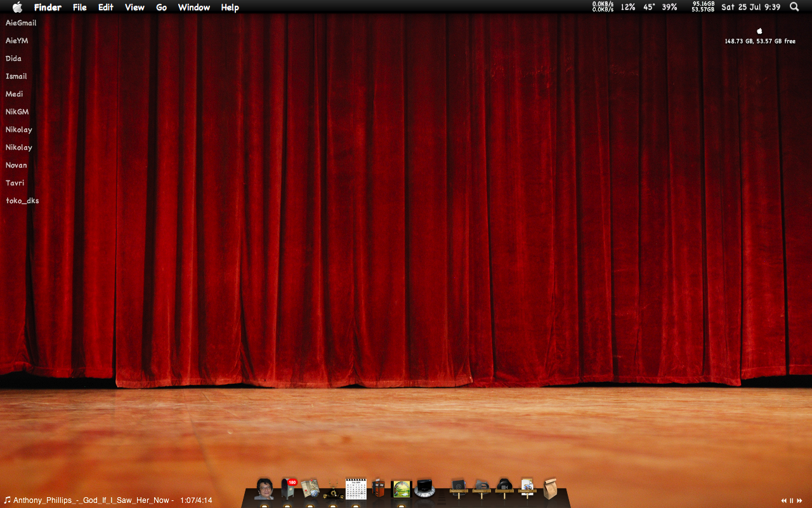Select the NikGM desktop item
The image size is (812, 508).
tap(17, 112)
